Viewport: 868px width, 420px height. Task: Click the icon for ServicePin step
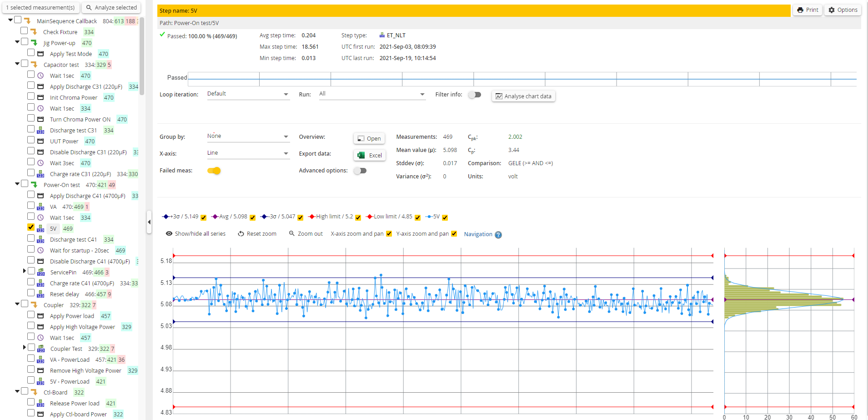point(41,273)
